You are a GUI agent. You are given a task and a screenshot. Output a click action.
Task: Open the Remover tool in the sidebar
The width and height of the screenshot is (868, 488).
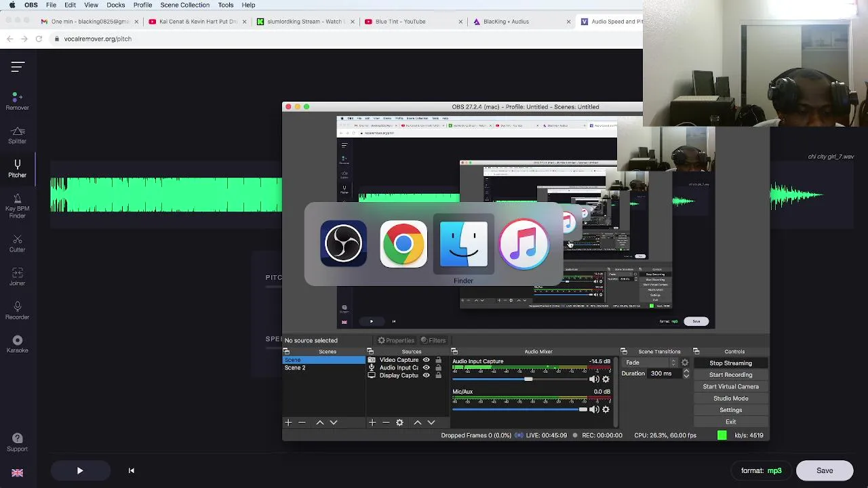coord(18,102)
